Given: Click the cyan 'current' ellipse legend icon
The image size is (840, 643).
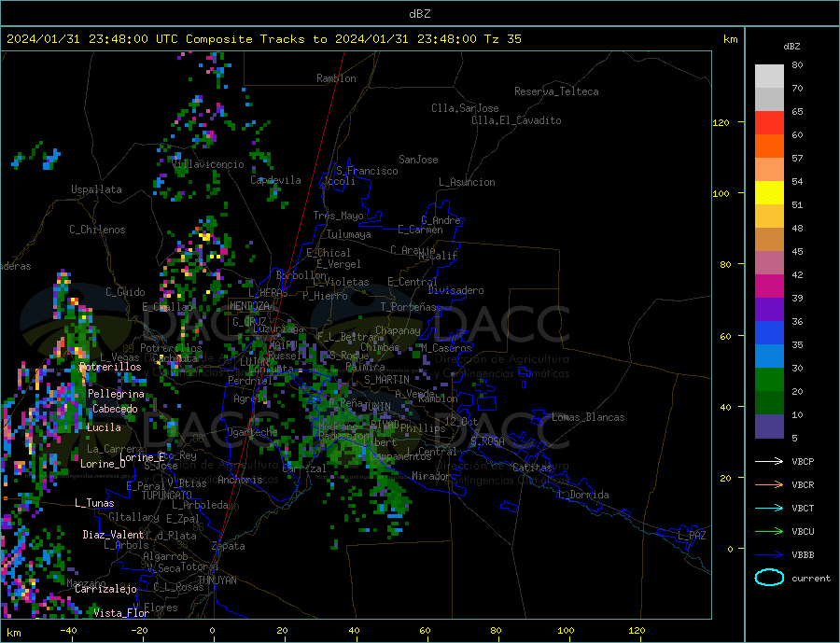Looking at the screenshot, I should pos(769,578).
